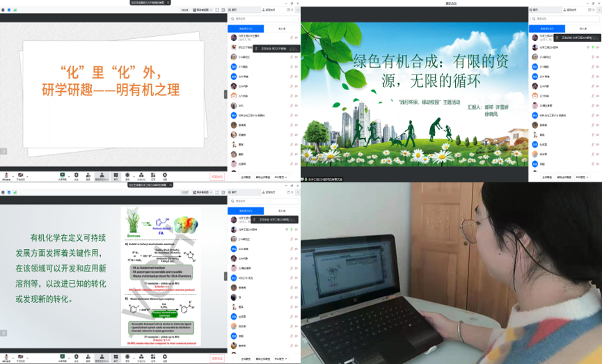Screen dimensions: 602x364
Task: Click red End Meeting button in top-left window
Action: pos(217,177)
